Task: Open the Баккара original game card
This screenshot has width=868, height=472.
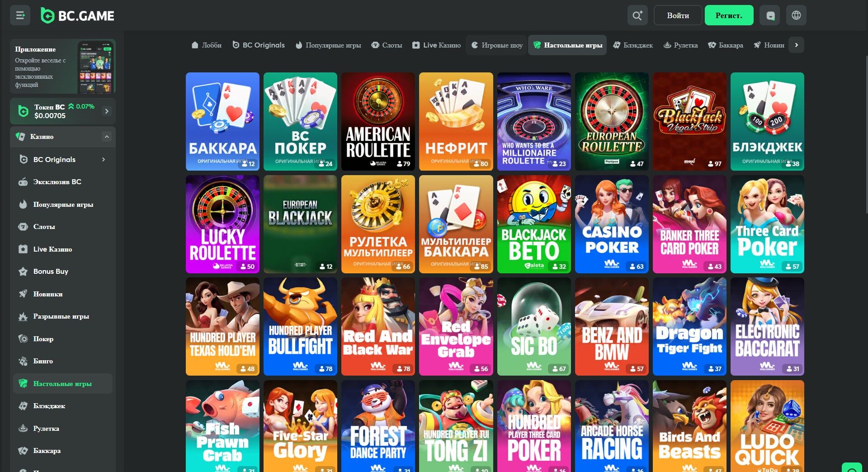Action: [222, 122]
